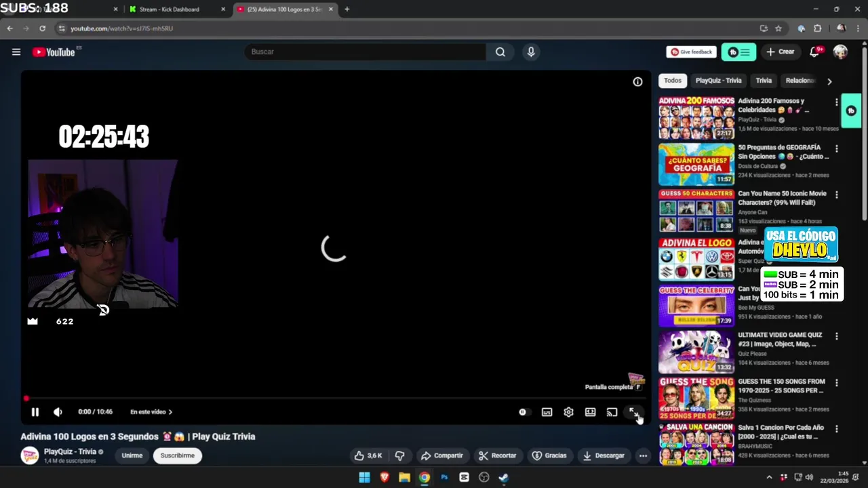Click the search magnifier button
Viewport: 868px width, 488px height.
pos(500,52)
